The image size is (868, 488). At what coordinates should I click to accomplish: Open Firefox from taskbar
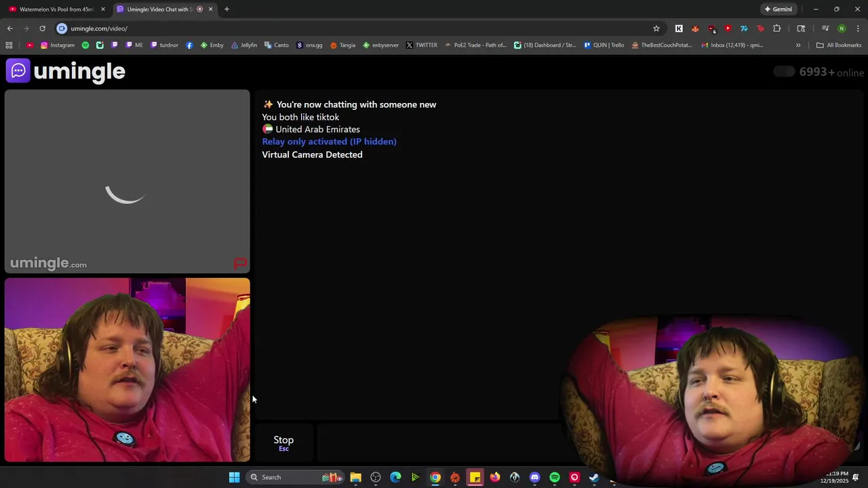click(495, 477)
